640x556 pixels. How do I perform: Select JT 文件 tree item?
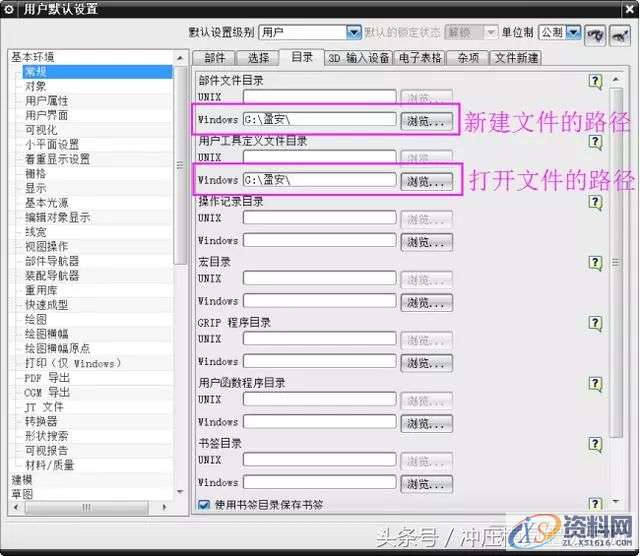44,407
